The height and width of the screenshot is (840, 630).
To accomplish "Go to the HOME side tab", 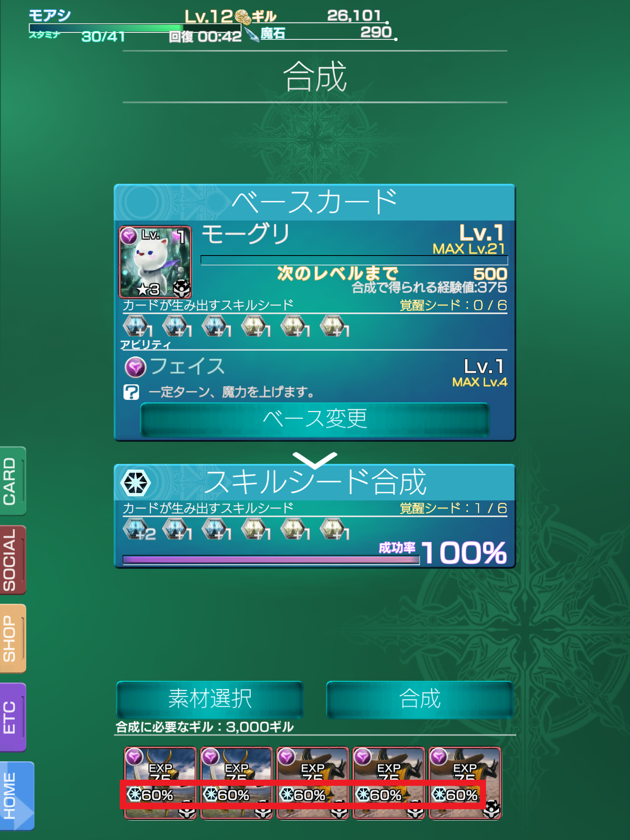I will point(16,796).
